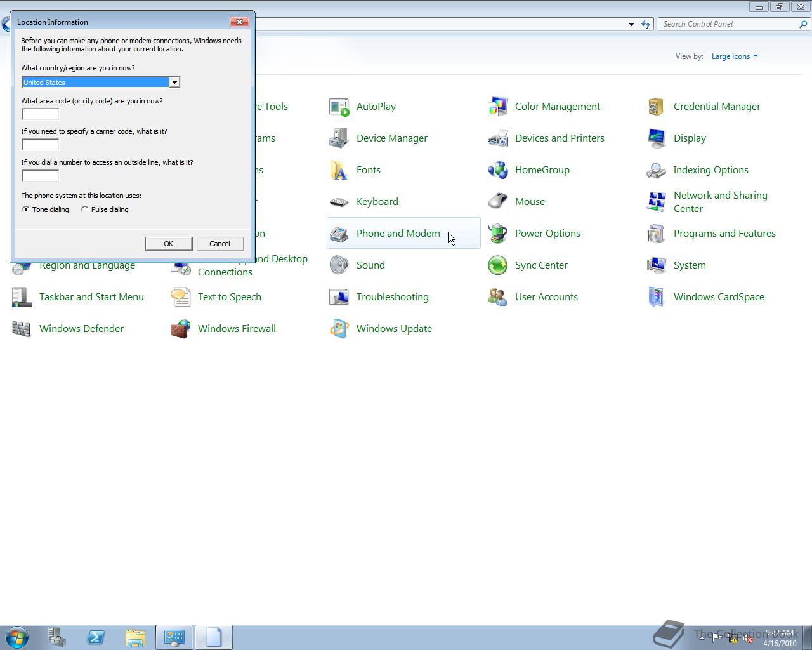Open the Sound icon
Viewport: 812px width, 650px height.
(x=339, y=265)
